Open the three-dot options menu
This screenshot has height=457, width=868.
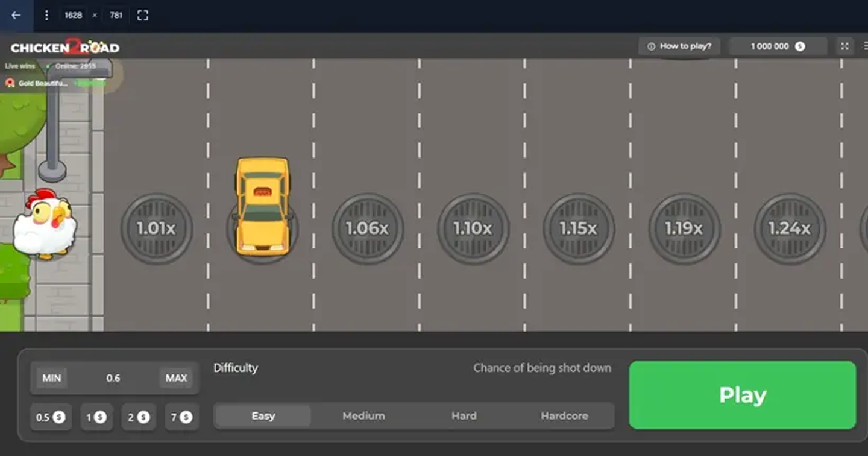pos(46,15)
